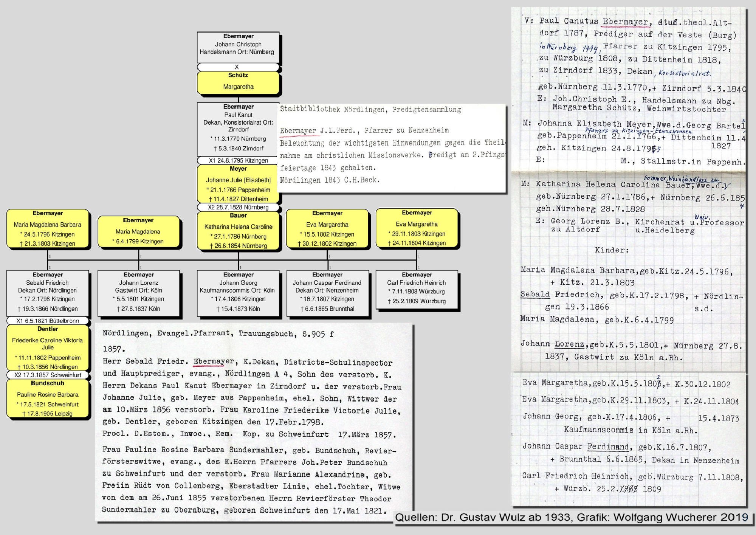Select the Maria Magdalena Barbara Ebermayer box

click(48, 229)
